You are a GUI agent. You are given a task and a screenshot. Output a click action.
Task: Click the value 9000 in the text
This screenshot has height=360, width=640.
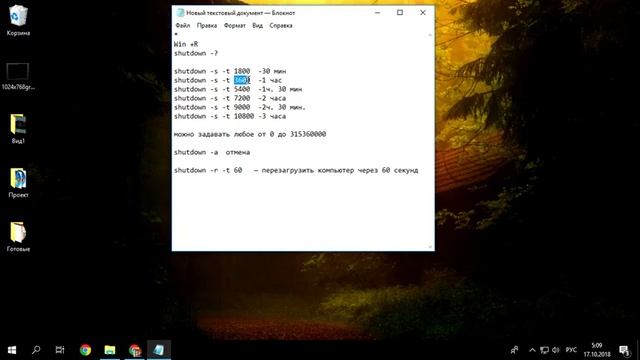(x=242, y=107)
